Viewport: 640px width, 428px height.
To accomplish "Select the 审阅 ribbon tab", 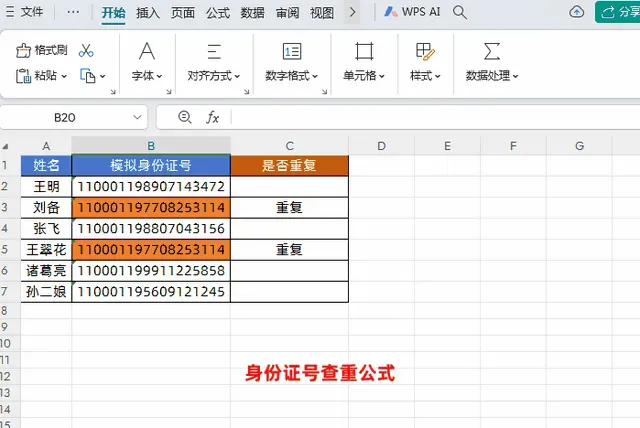I will coord(287,13).
